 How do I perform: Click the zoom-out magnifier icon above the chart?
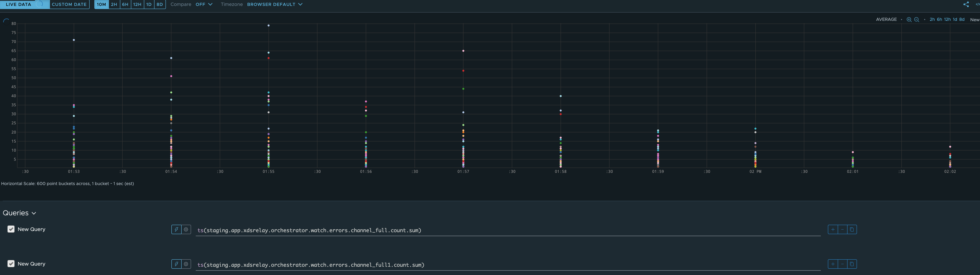(917, 19)
